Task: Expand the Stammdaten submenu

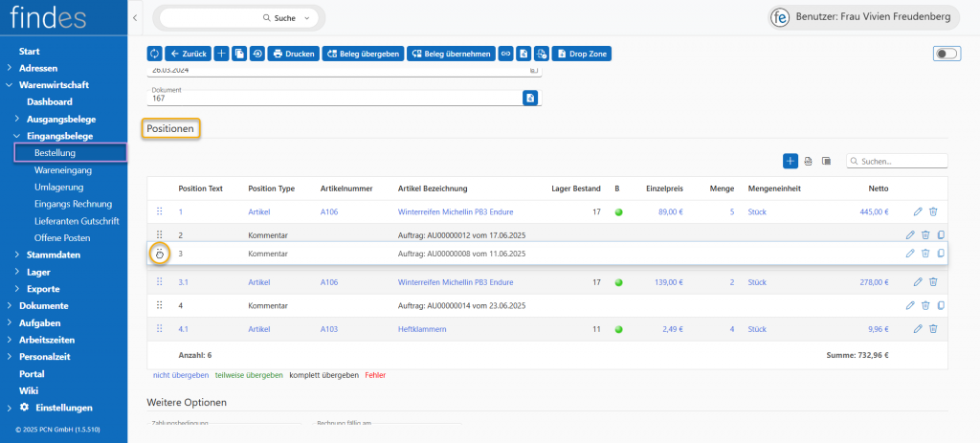Action: (54, 255)
